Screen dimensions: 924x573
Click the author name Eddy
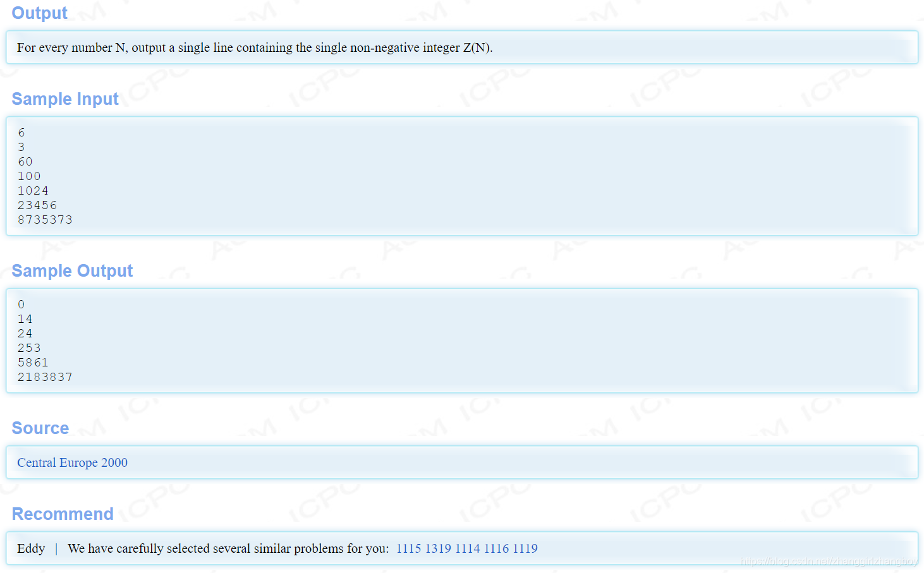[31, 548]
